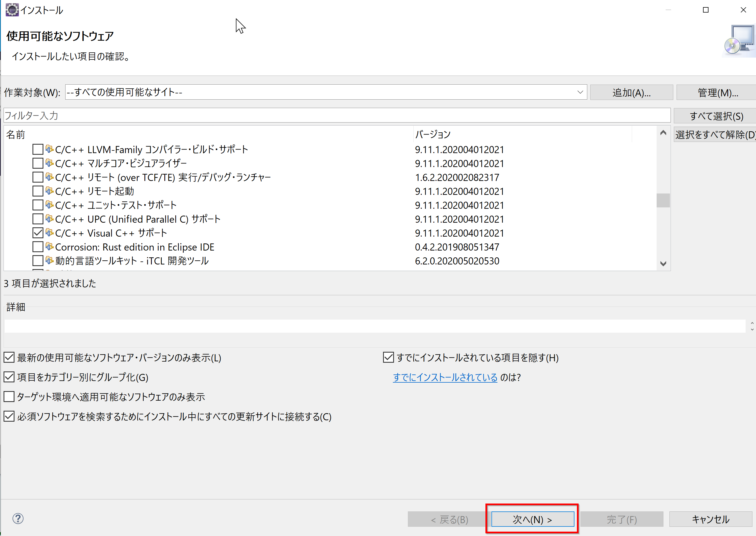Viewport: 756px width, 536px height.
Task: Check C/C++ リモート起動 checkbox
Action: pyautogui.click(x=38, y=191)
